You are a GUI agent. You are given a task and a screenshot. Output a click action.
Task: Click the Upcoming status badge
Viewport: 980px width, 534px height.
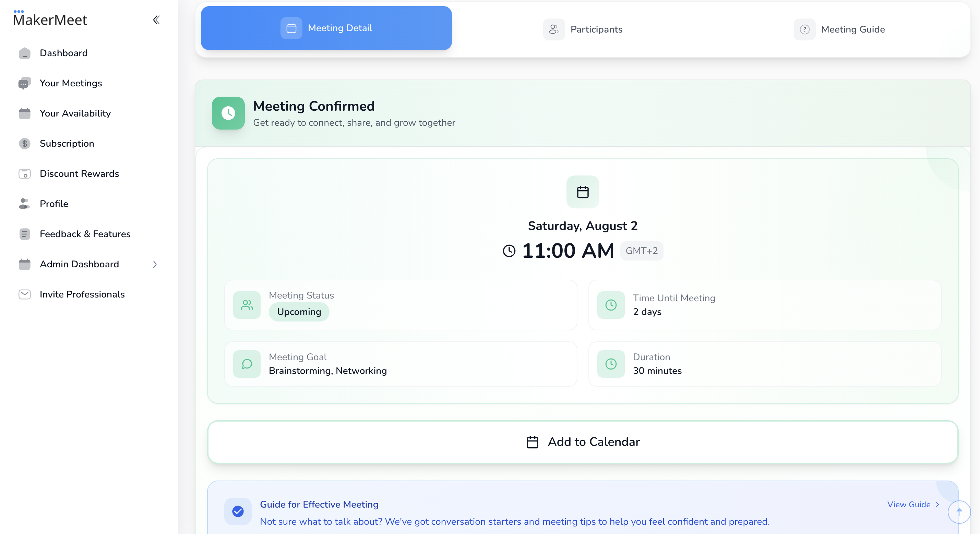tap(299, 312)
